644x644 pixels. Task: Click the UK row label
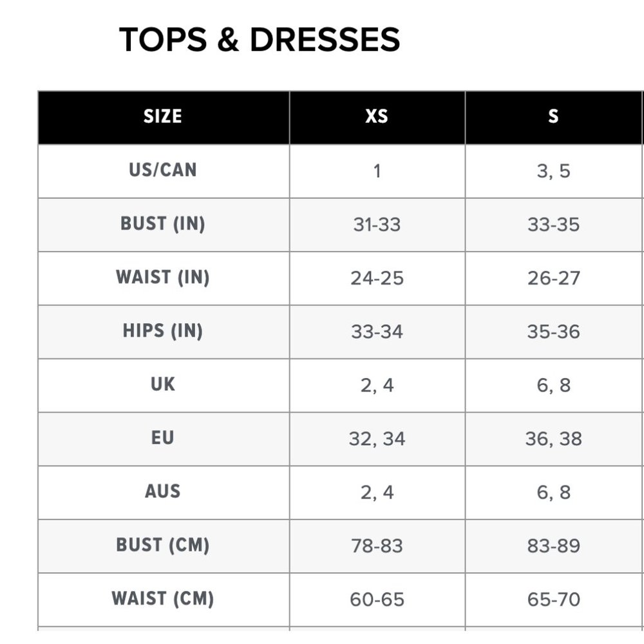pyautogui.click(x=163, y=384)
